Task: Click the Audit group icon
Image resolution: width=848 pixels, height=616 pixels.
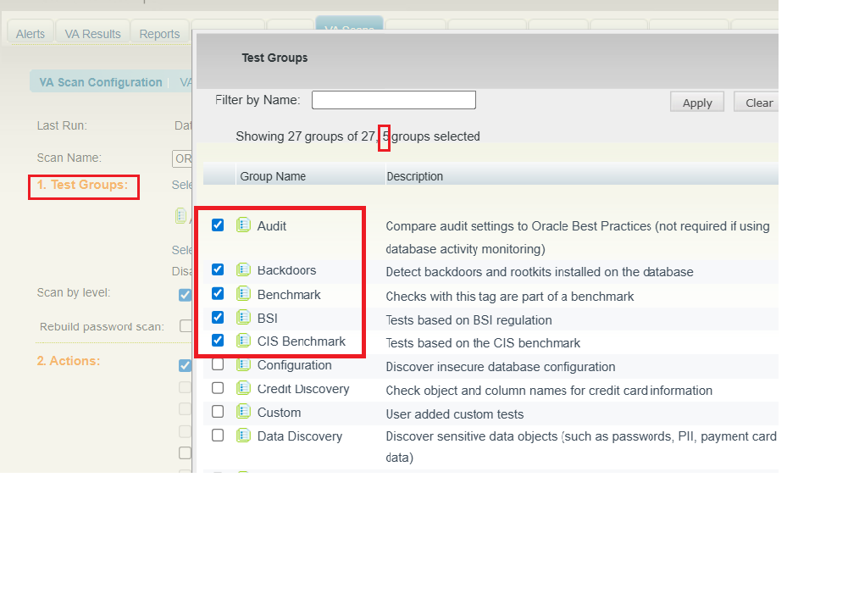Action: click(x=243, y=225)
